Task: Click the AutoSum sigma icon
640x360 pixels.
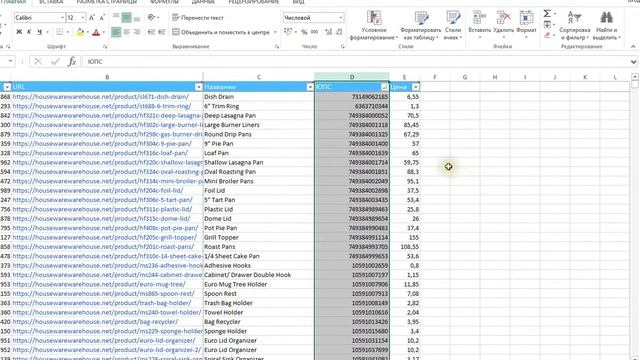Action: 547,14
